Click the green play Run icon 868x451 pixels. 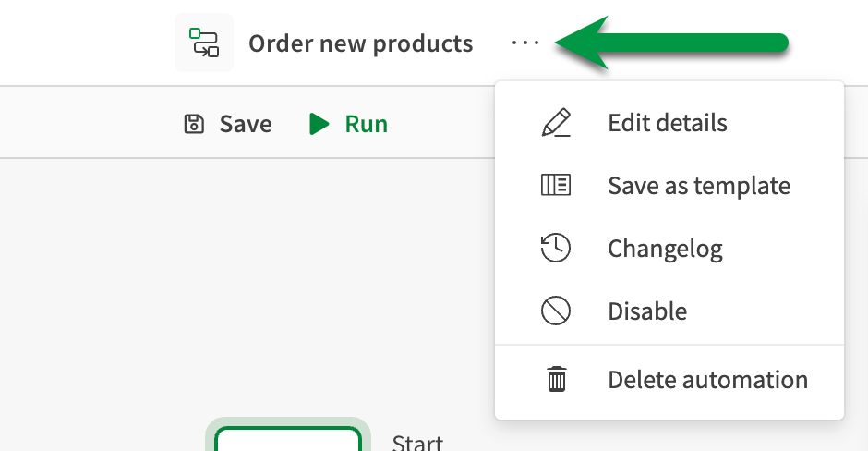(x=319, y=124)
